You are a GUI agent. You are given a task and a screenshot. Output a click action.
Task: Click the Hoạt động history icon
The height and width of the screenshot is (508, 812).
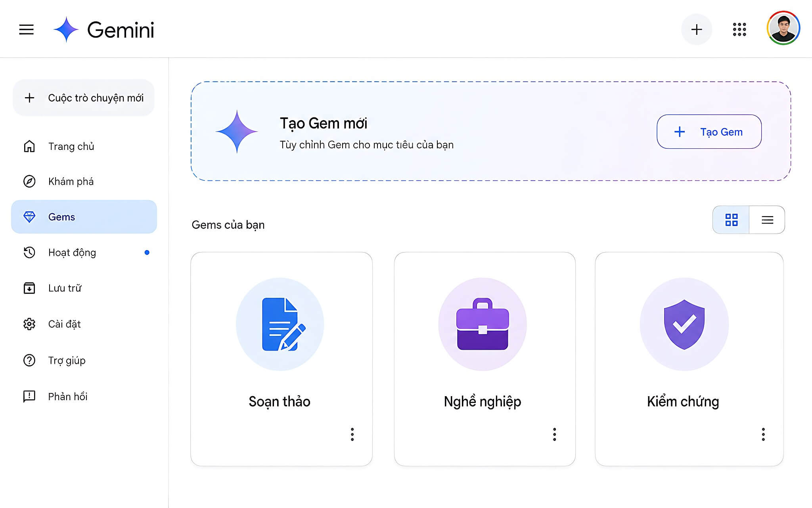tap(29, 253)
